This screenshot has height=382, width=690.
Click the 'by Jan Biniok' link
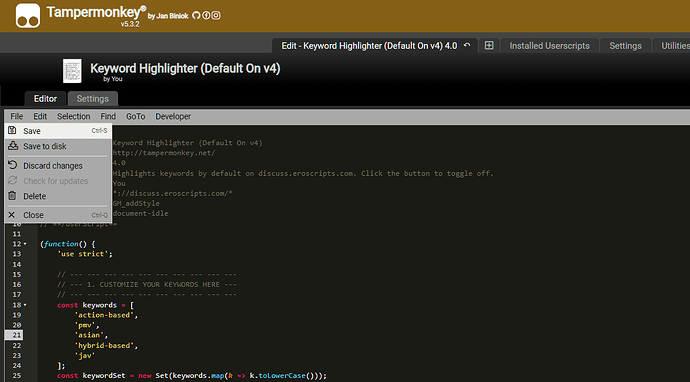[168, 16]
